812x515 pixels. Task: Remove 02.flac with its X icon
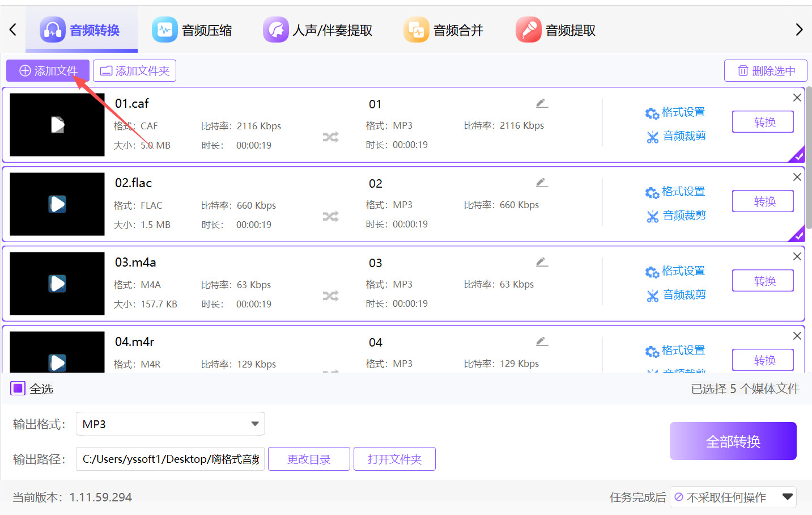point(797,177)
